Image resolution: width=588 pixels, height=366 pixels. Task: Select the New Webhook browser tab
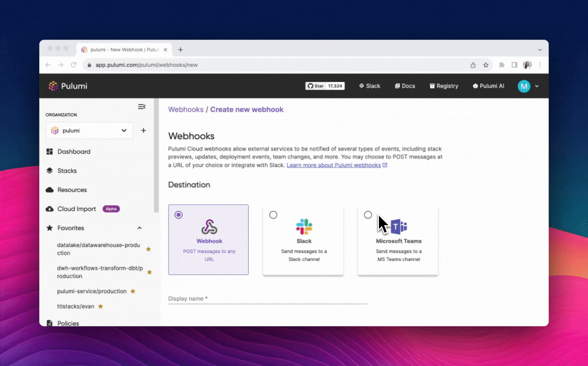click(124, 49)
